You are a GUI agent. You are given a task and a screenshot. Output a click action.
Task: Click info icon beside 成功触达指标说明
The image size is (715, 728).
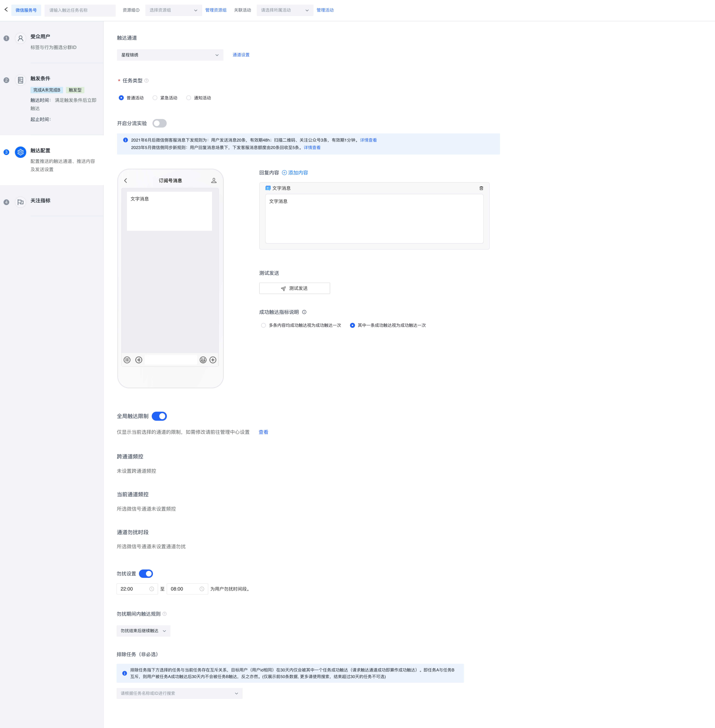(304, 312)
